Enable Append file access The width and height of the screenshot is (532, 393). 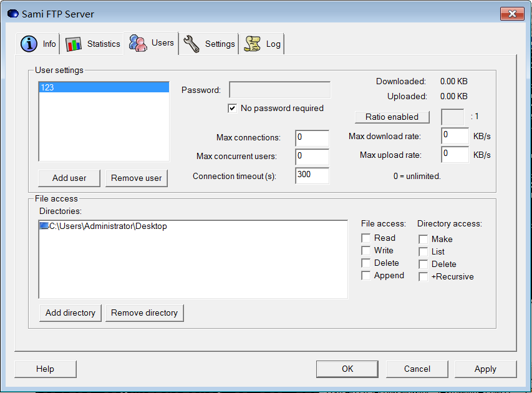click(x=365, y=276)
